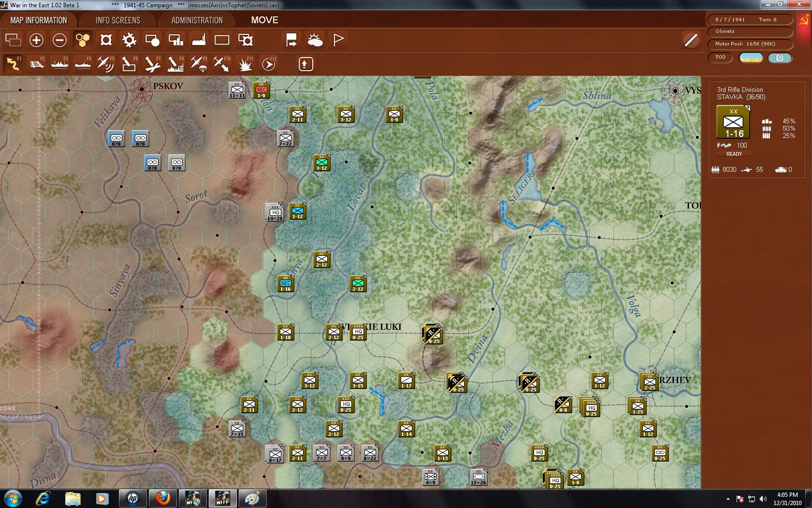This screenshot has height=508, width=812.
Task: Click the rectangle with bar chart icon
Action: point(175,40)
